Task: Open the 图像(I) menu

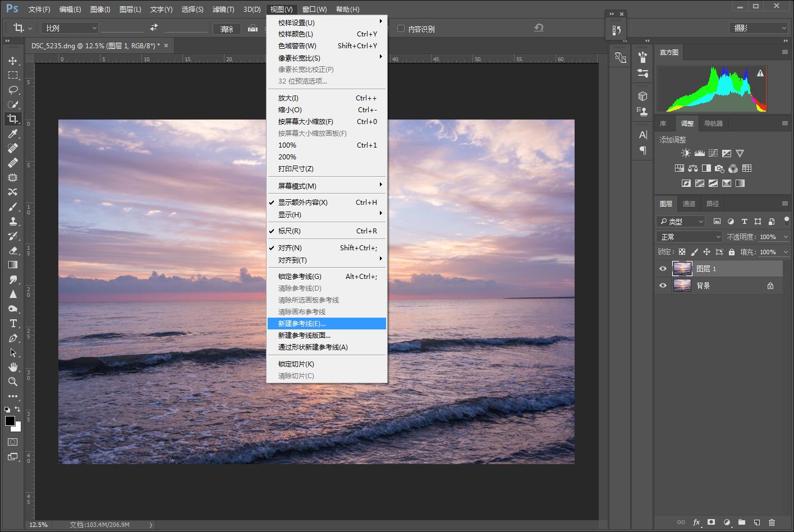Action: (x=100, y=10)
